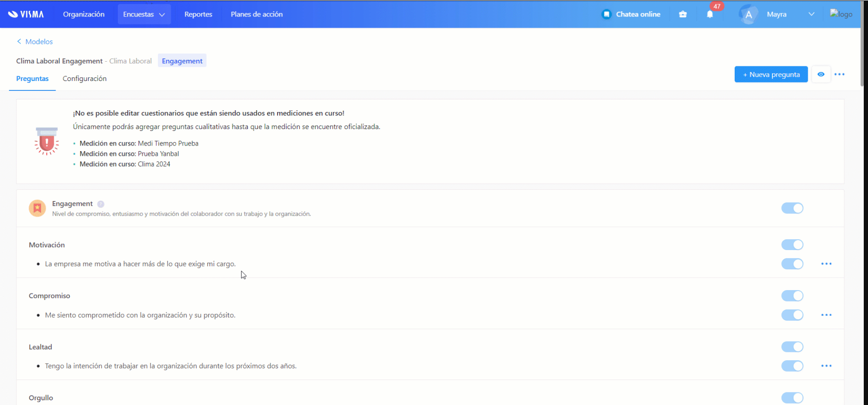Click 'La empresa me motiva' question text

[140, 264]
